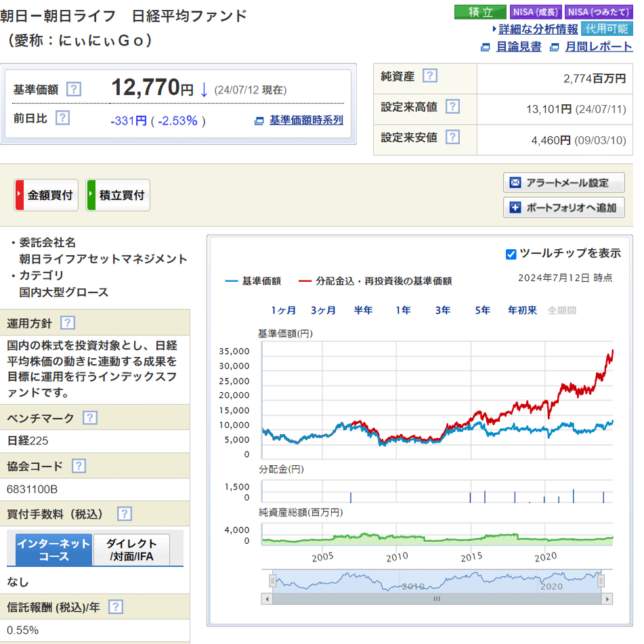Click the NISA（成長） badge
This screenshot has width=644, height=644.
[x=536, y=12]
